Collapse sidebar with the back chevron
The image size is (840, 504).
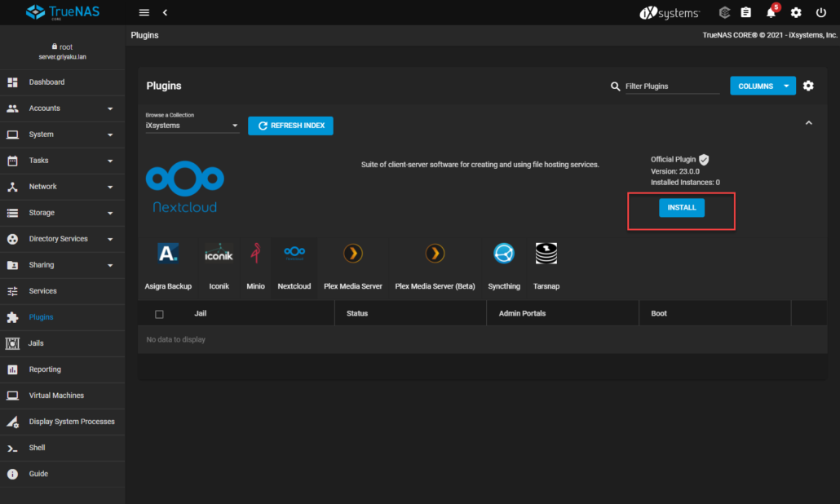(165, 12)
